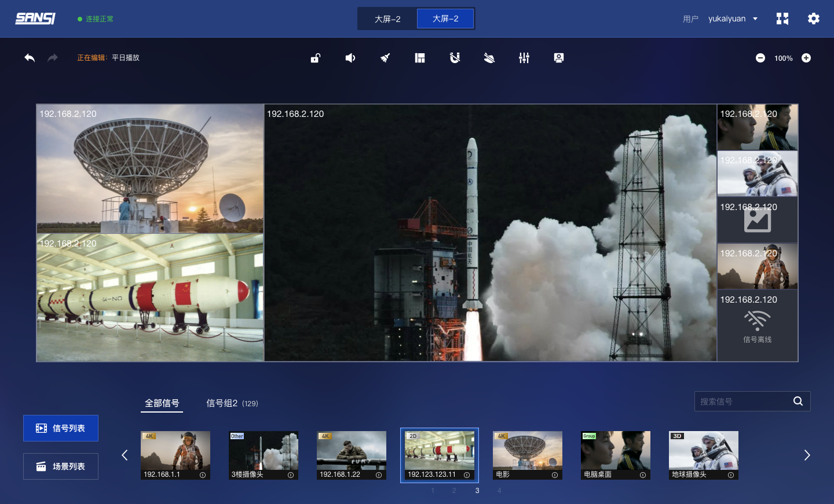Select the astronauts window on wall
The image size is (834, 504).
(758, 174)
